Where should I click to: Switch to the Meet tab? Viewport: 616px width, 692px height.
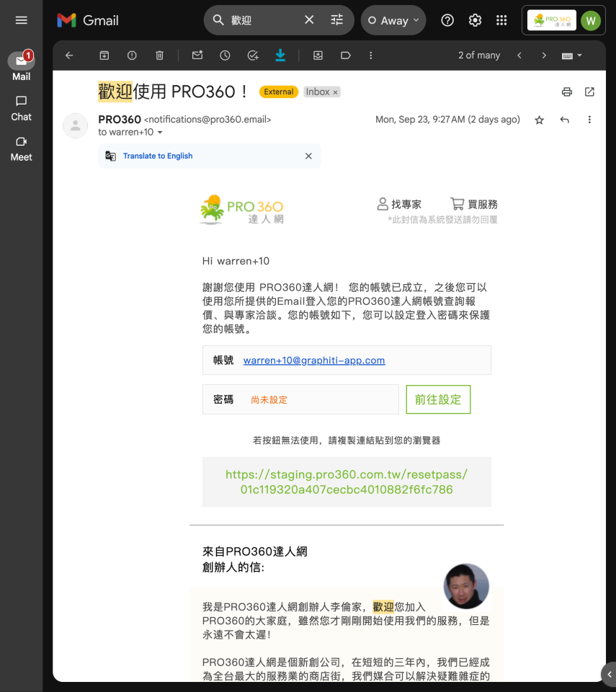click(21, 148)
